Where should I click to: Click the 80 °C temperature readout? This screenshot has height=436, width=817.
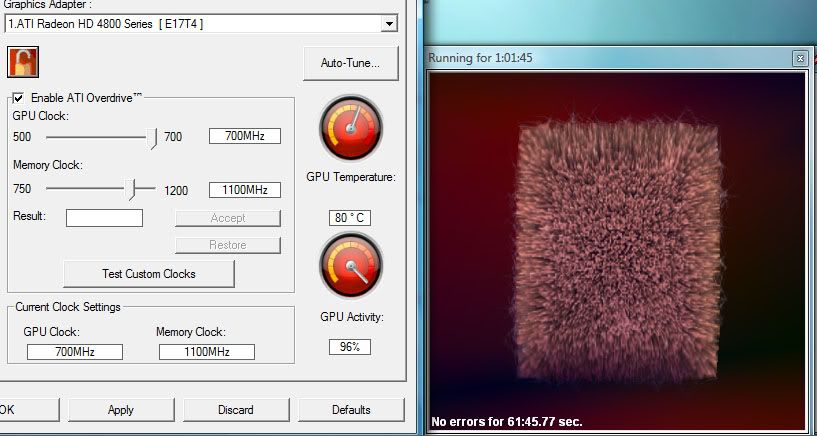[x=350, y=218]
